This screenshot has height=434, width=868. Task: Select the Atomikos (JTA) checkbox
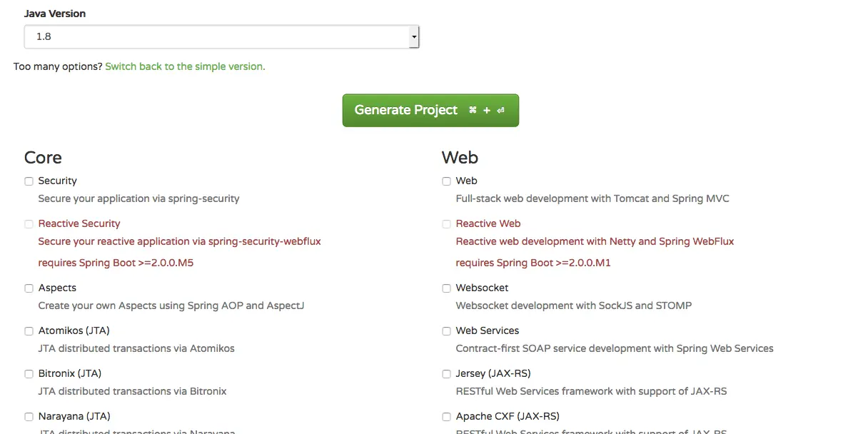[x=29, y=331]
